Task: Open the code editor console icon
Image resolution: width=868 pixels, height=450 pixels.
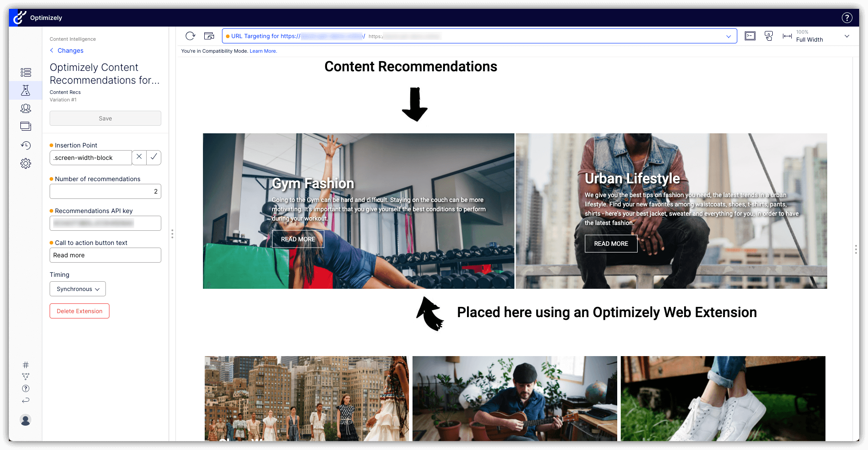Action: tap(750, 36)
